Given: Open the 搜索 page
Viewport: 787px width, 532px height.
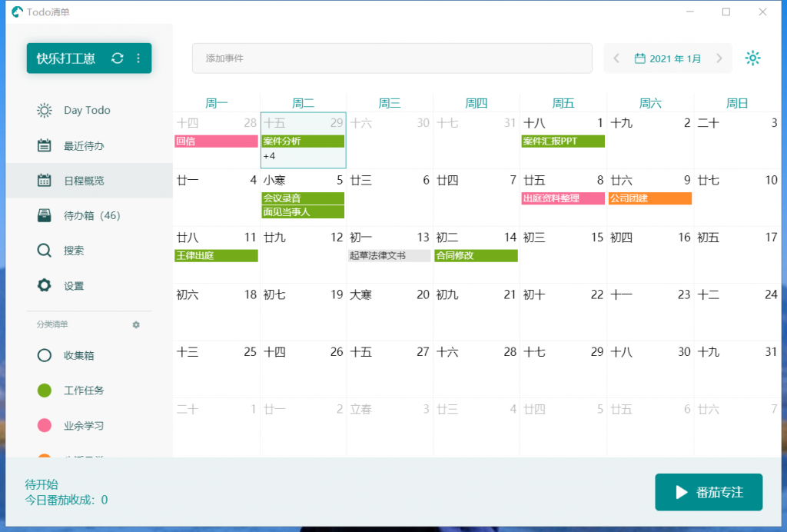Looking at the screenshot, I should [89, 251].
